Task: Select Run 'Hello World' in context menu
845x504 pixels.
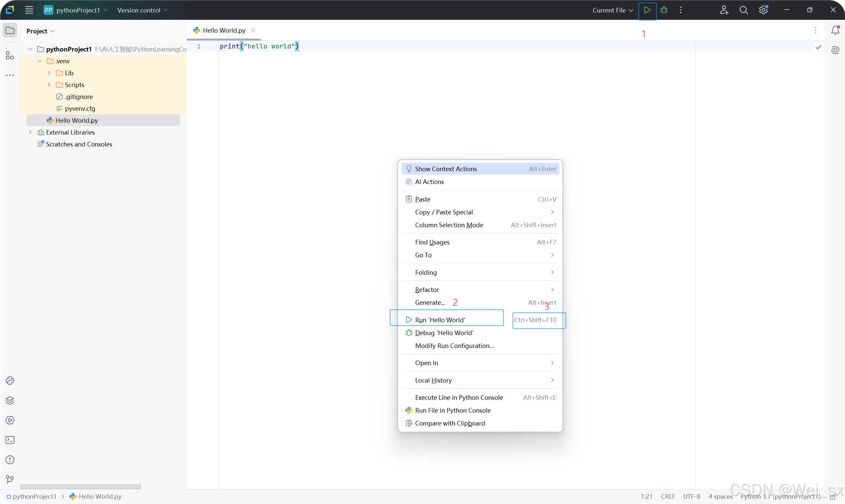Action: click(x=440, y=320)
